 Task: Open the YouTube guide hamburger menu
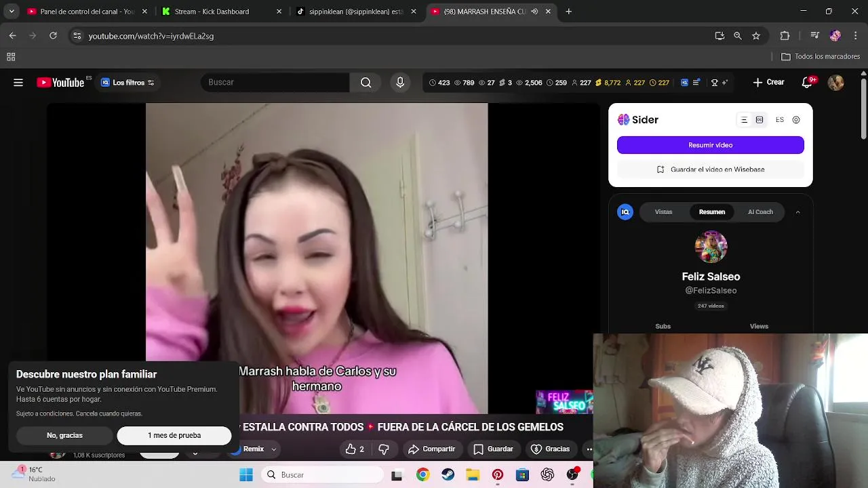point(18,83)
